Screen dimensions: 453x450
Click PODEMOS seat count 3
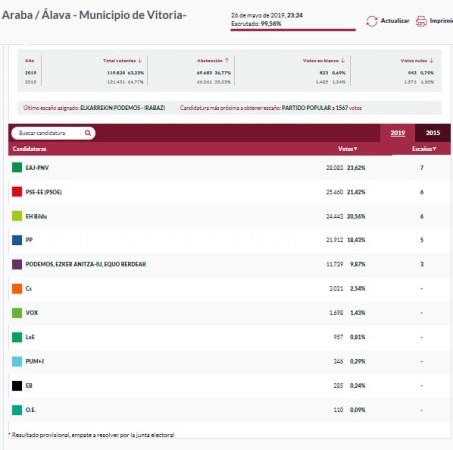[x=422, y=264]
